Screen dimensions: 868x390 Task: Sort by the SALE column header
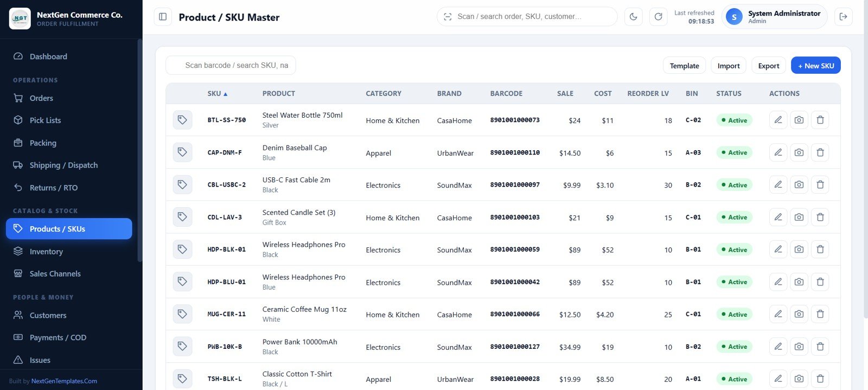(x=565, y=93)
